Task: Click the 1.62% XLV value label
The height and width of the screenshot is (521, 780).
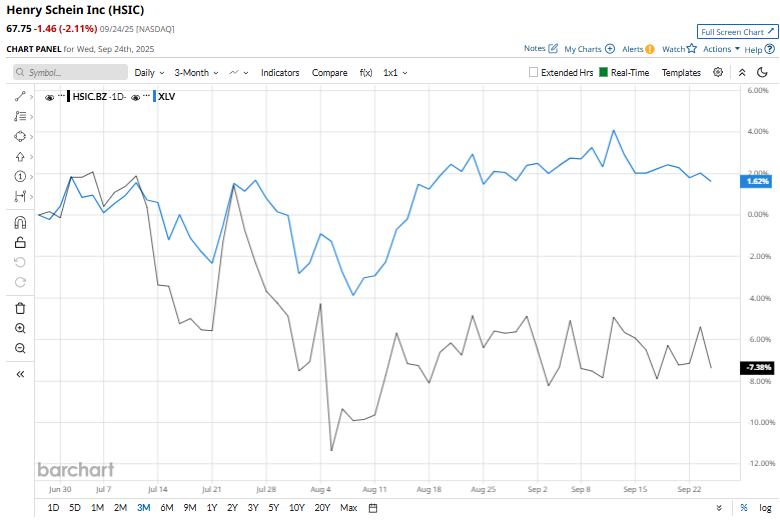Action: (756, 181)
